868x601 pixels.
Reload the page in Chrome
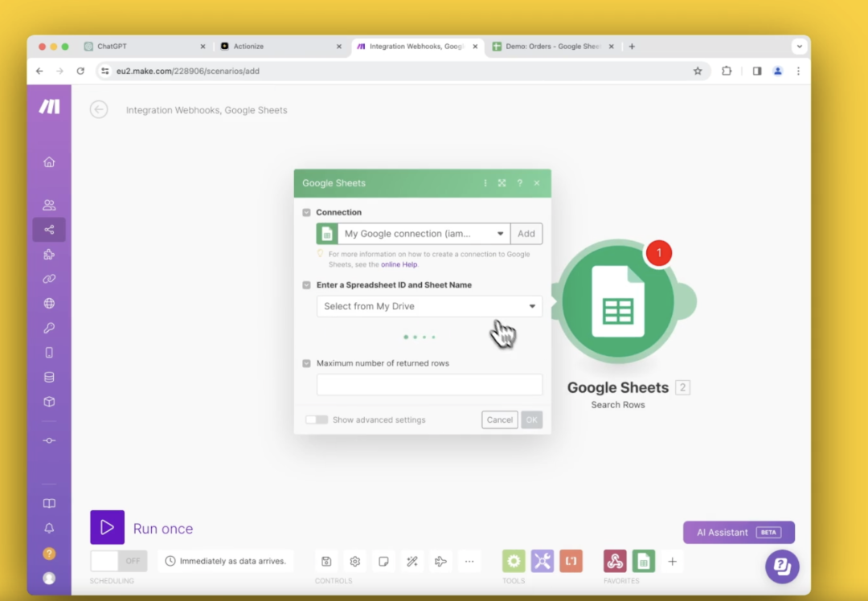coord(81,71)
